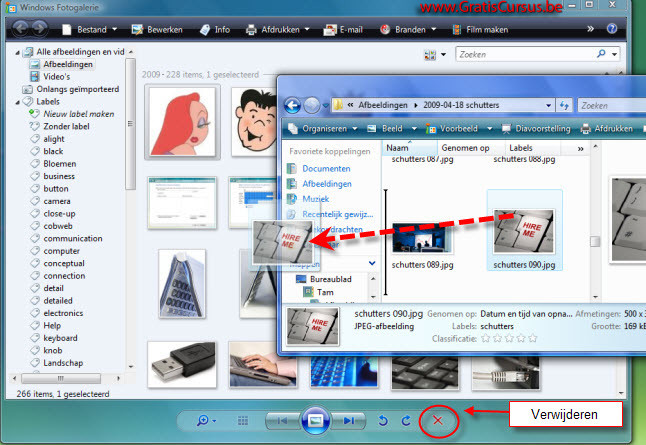
Task: Click Nieuw label maken
Action: tap(79, 114)
